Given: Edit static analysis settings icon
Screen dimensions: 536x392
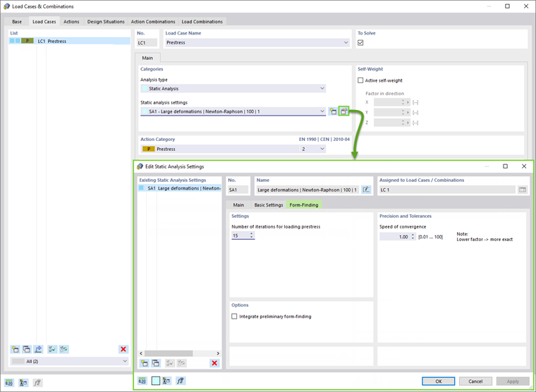Looking at the screenshot, I should [x=343, y=111].
